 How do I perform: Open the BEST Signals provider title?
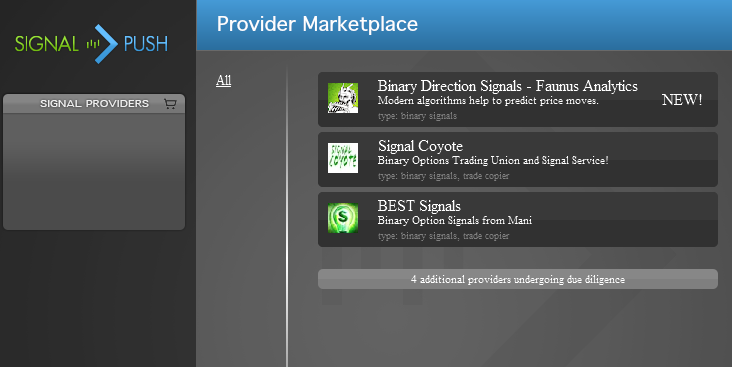[x=419, y=206]
